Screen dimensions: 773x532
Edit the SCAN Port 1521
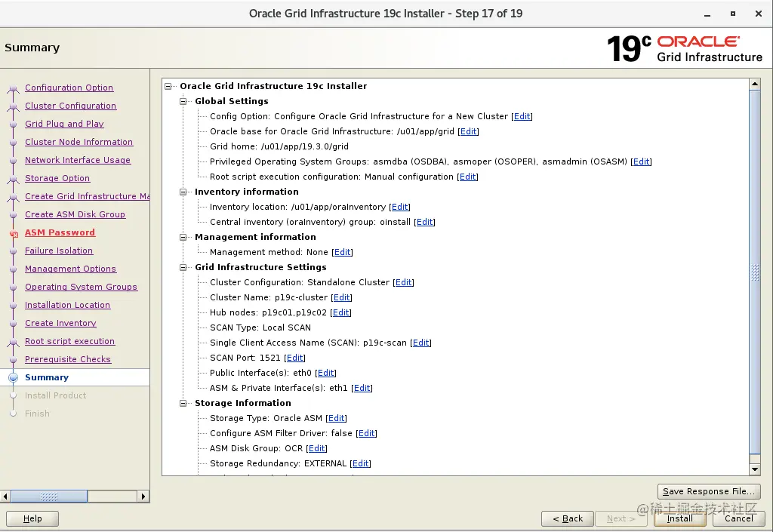295,358
